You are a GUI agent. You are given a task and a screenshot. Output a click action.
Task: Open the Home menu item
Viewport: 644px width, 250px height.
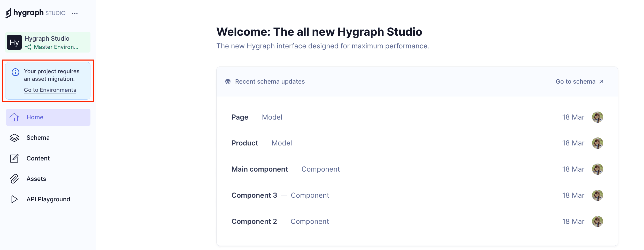pyautogui.click(x=35, y=117)
